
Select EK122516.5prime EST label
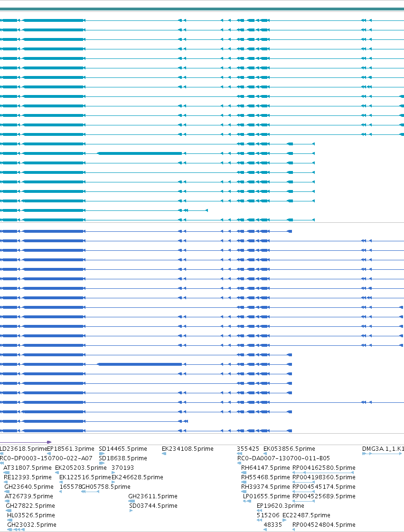coord(85,477)
